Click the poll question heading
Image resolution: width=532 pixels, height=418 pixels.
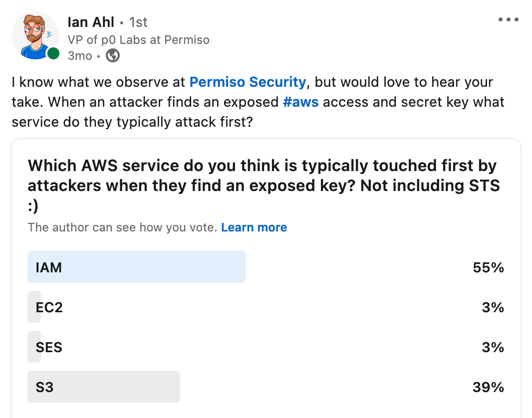point(264,185)
